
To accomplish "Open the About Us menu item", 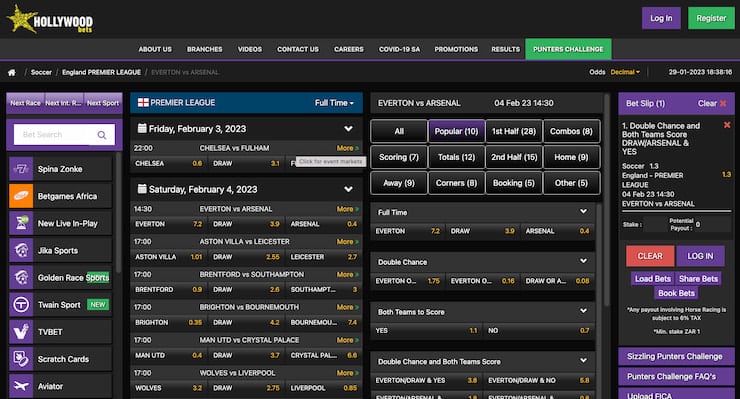I will click(155, 49).
